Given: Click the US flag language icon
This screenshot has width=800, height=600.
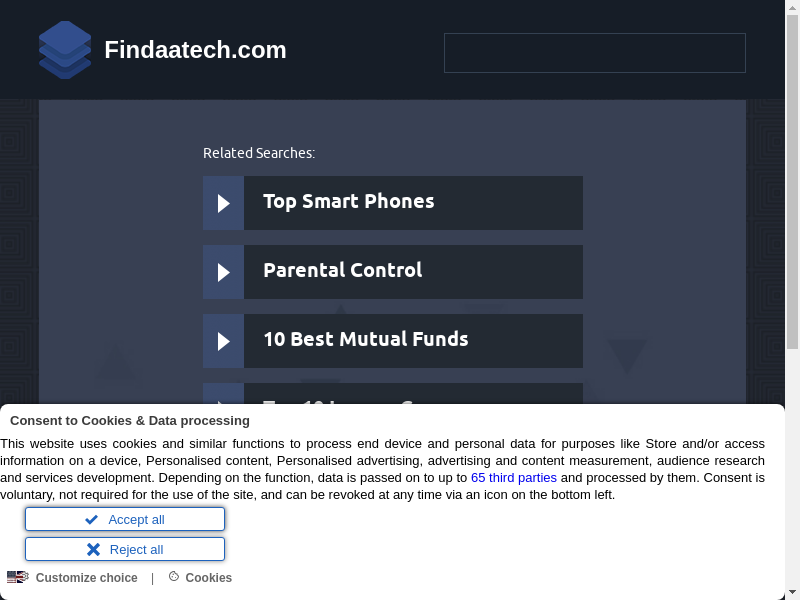Looking at the screenshot, I should click(x=18, y=577).
